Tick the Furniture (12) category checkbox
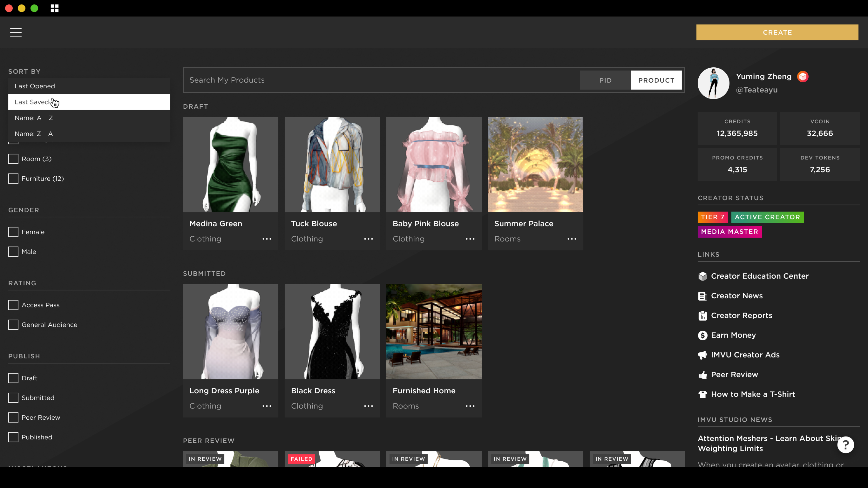Viewport: 868px width, 488px height. tap(13, 179)
